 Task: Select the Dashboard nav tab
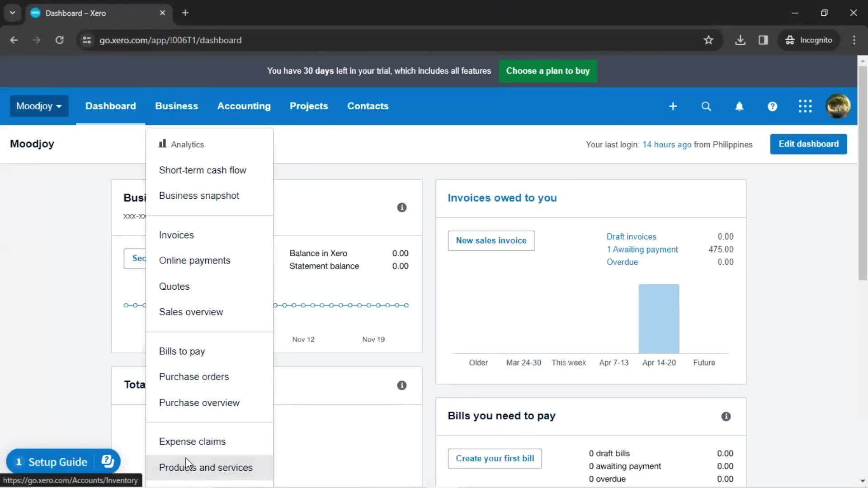click(x=110, y=106)
